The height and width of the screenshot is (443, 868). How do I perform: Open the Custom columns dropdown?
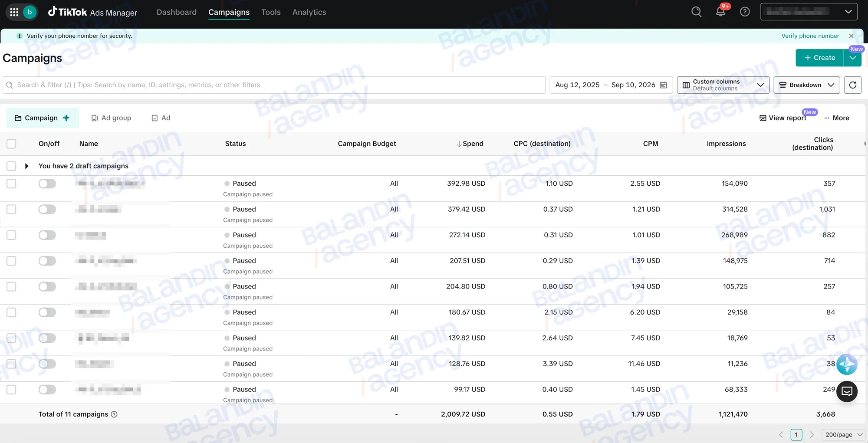(x=723, y=85)
